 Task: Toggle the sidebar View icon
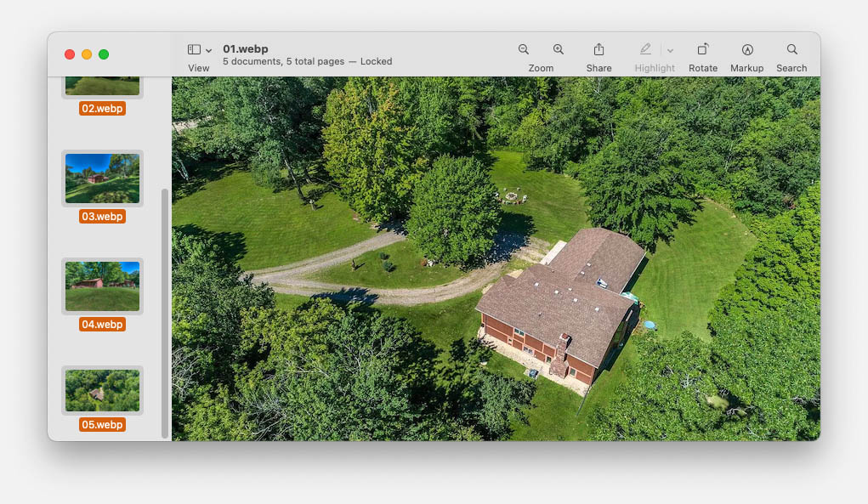click(194, 50)
